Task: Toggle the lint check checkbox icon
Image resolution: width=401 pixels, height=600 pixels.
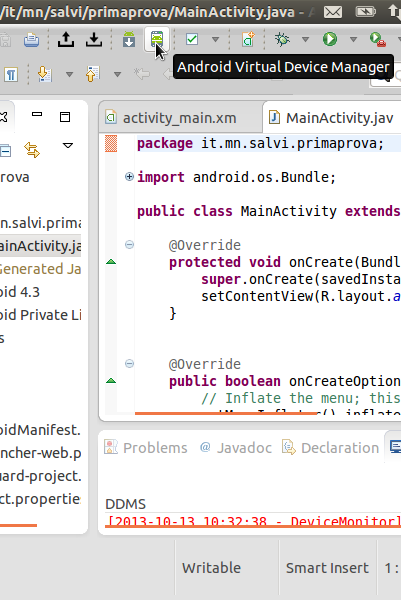Action: [192, 39]
